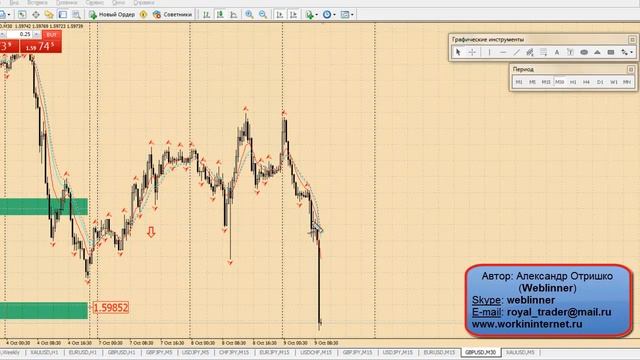This screenshot has height=360, width=640.
Task: Select the Horizontal Line tool
Action: [503, 52]
